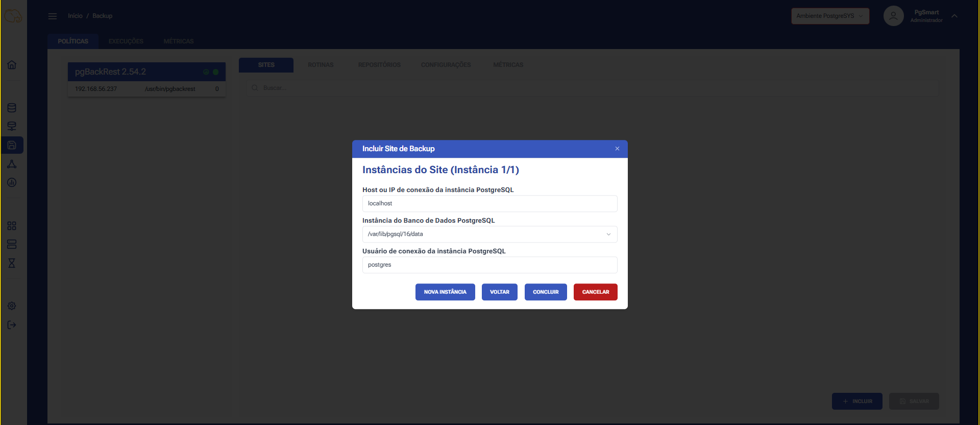
Task: Click the Voltar button
Action: pos(499,292)
